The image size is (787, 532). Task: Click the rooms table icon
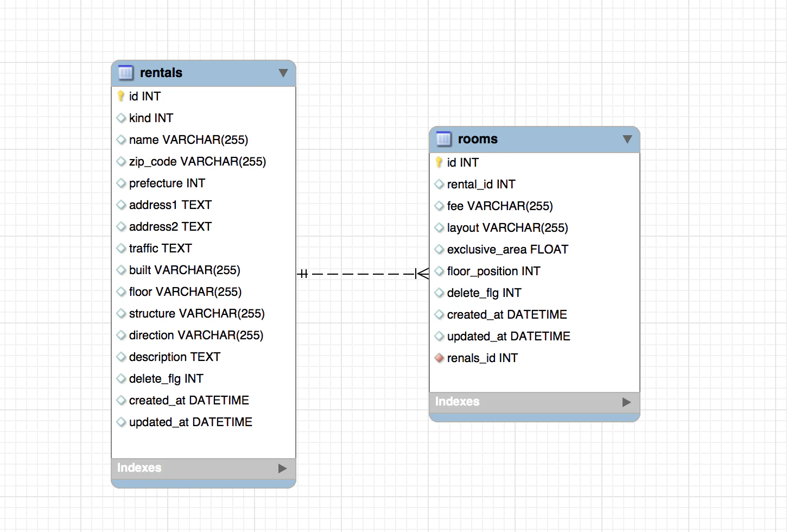click(x=443, y=139)
